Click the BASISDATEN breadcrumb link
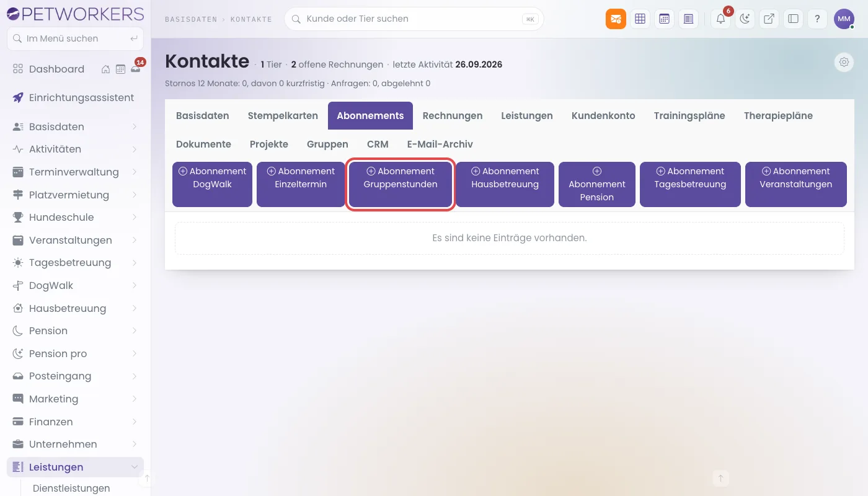The width and height of the screenshot is (868, 496). 191,19
